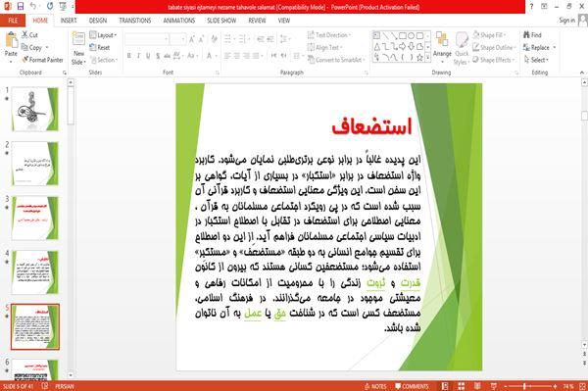This screenshot has height=391, width=588.
Task: Open Font dialog launcher
Action: [218, 73]
